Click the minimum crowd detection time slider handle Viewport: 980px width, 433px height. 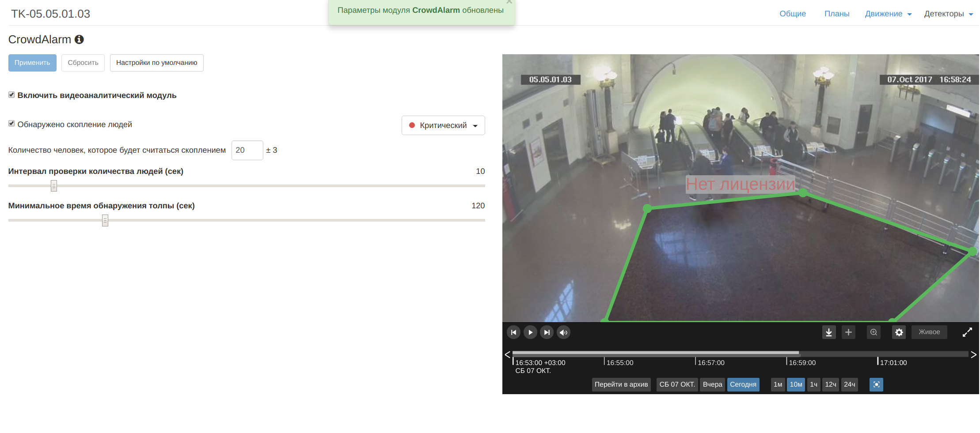click(105, 220)
